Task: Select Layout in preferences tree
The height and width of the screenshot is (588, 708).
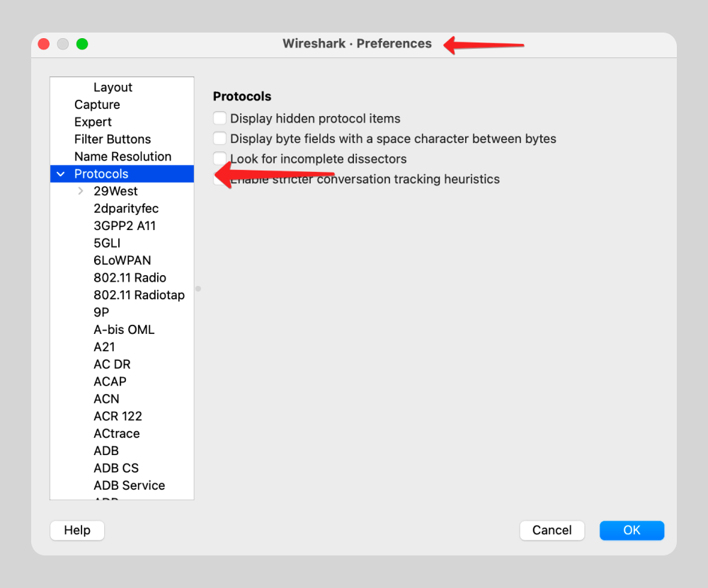Action: [x=113, y=87]
